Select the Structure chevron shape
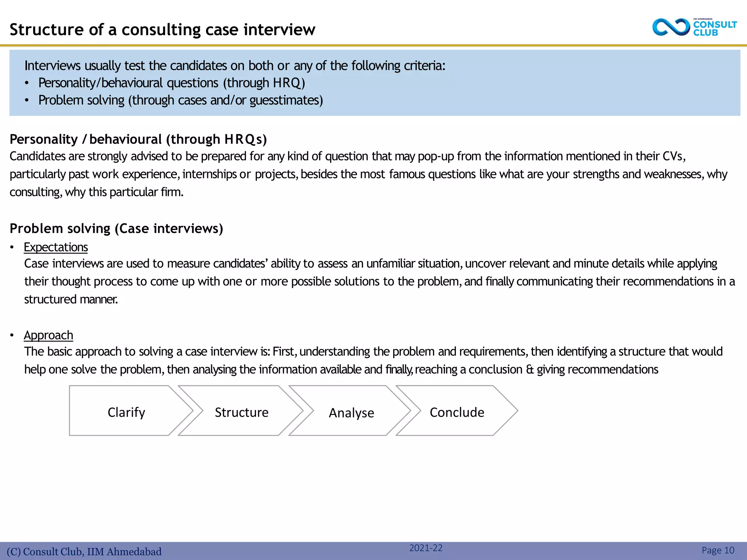This screenshot has height=560, width=747. click(241, 412)
